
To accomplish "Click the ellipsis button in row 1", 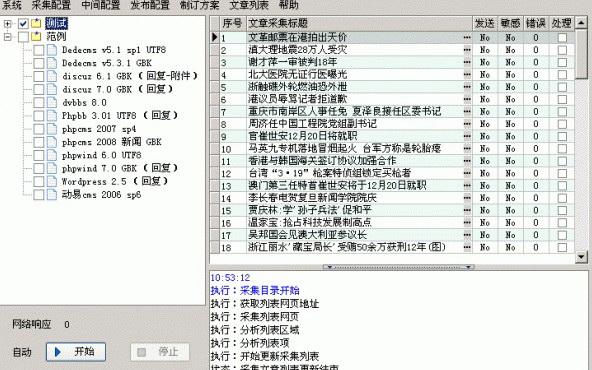I will pyautogui.click(x=467, y=37).
